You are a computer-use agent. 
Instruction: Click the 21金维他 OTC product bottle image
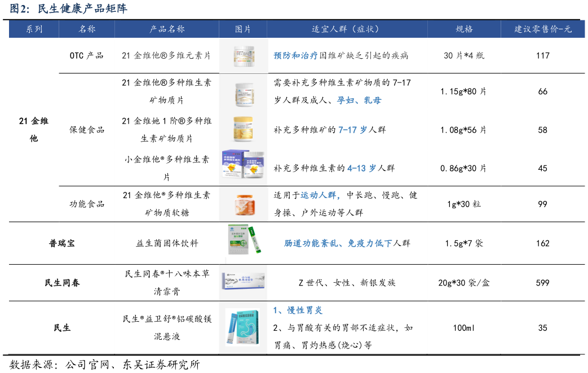243,56
